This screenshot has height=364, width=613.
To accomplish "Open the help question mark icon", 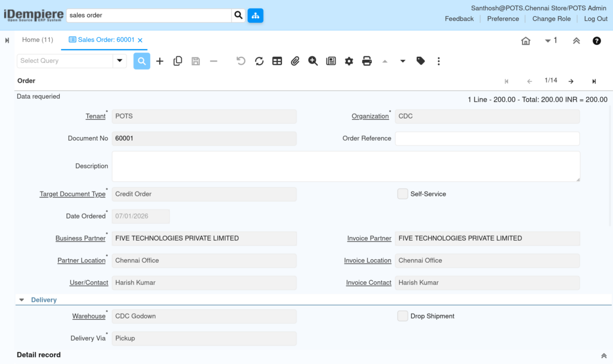I will pyautogui.click(x=597, y=41).
